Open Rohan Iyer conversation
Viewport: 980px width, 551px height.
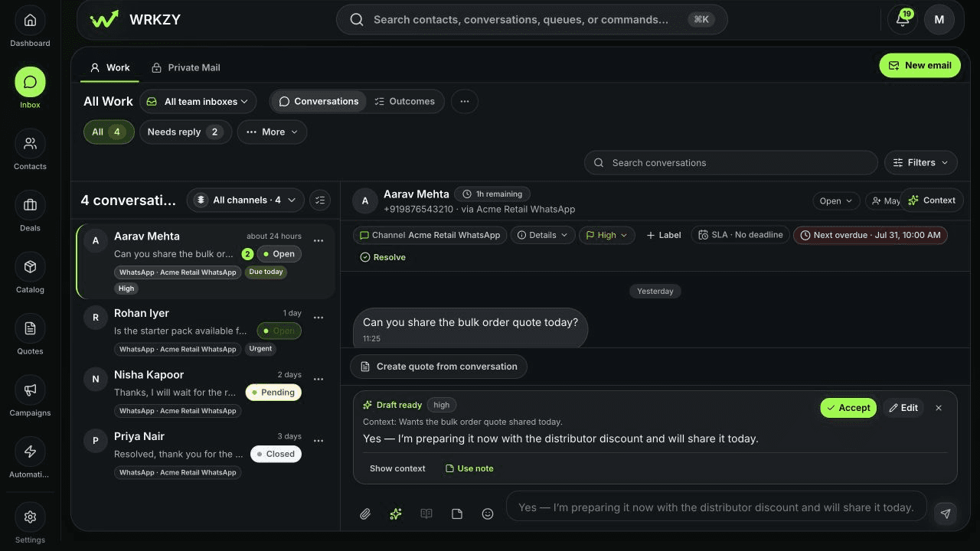(207, 331)
